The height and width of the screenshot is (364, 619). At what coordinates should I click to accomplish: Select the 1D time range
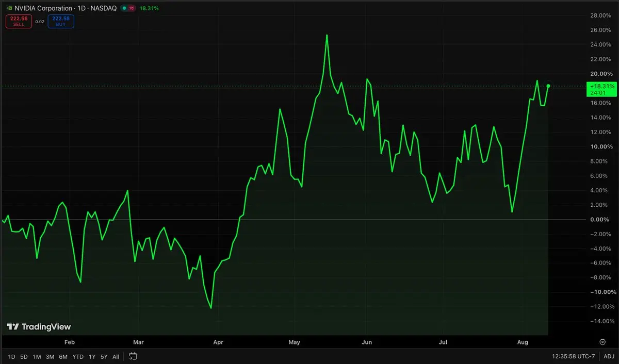tap(11, 356)
